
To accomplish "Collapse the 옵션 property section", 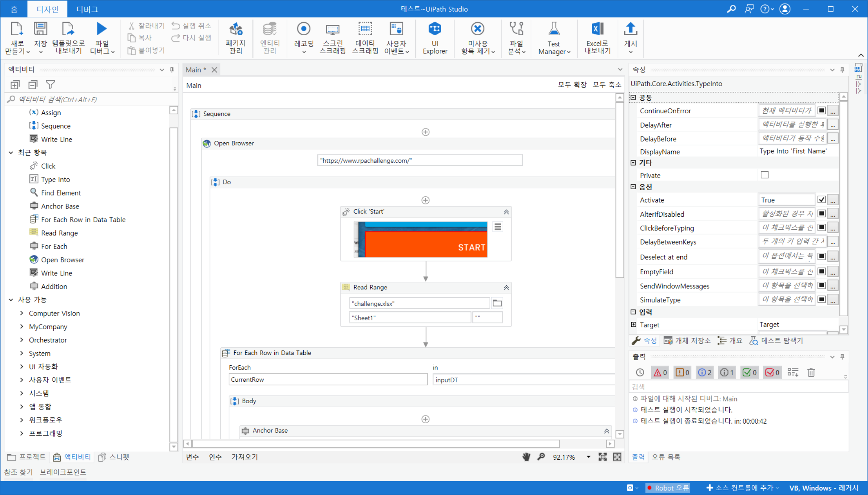I will point(633,187).
